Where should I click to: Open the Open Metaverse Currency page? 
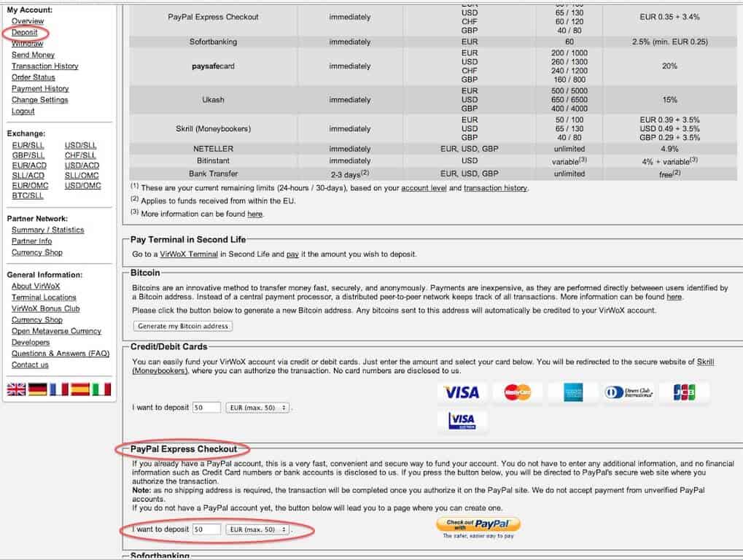pos(56,332)
